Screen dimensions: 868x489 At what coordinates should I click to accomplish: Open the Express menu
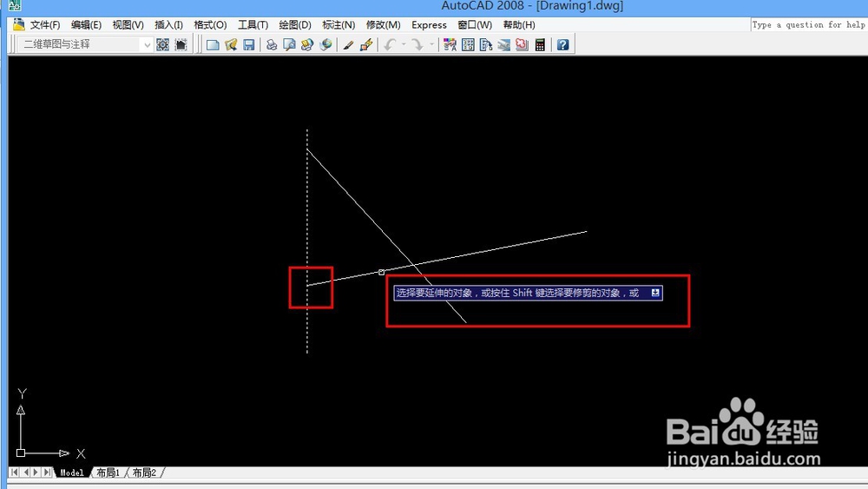click(429, 25)
